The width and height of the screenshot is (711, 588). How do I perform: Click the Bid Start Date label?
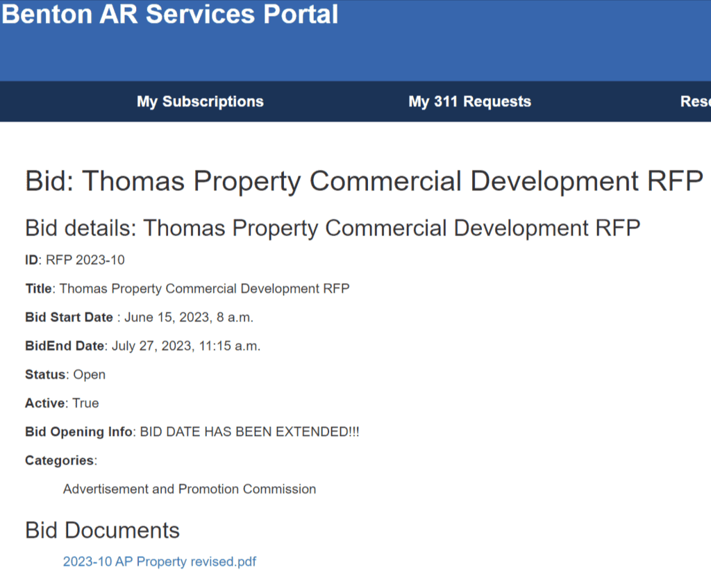pyautogui.click(x=69, y=317)
